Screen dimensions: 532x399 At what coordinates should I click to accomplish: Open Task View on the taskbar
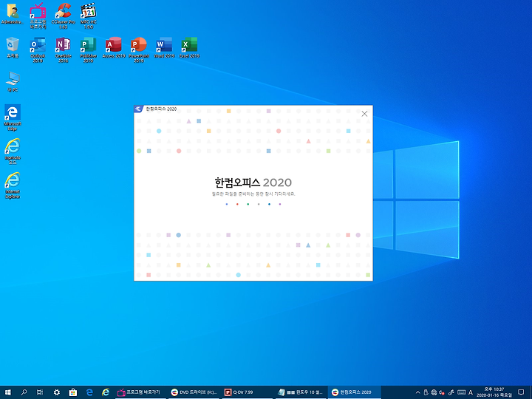[x=40, y=392]
